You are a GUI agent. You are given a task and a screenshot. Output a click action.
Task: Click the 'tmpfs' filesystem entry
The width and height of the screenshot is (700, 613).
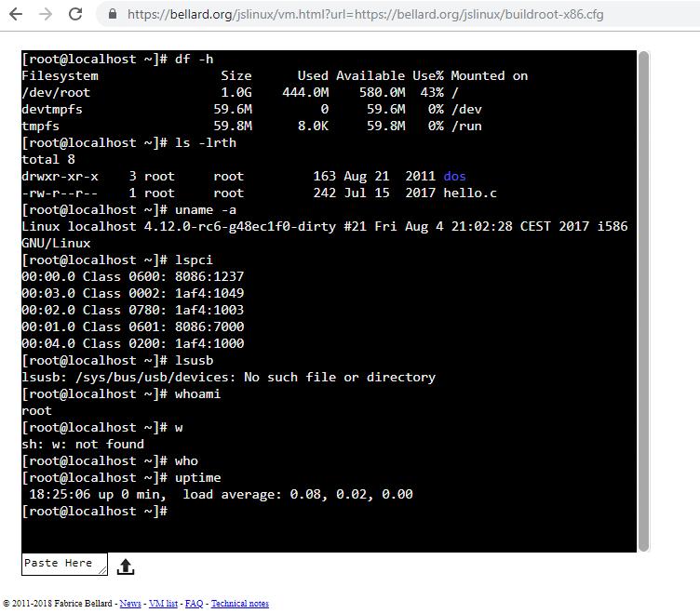pos(40,126)
